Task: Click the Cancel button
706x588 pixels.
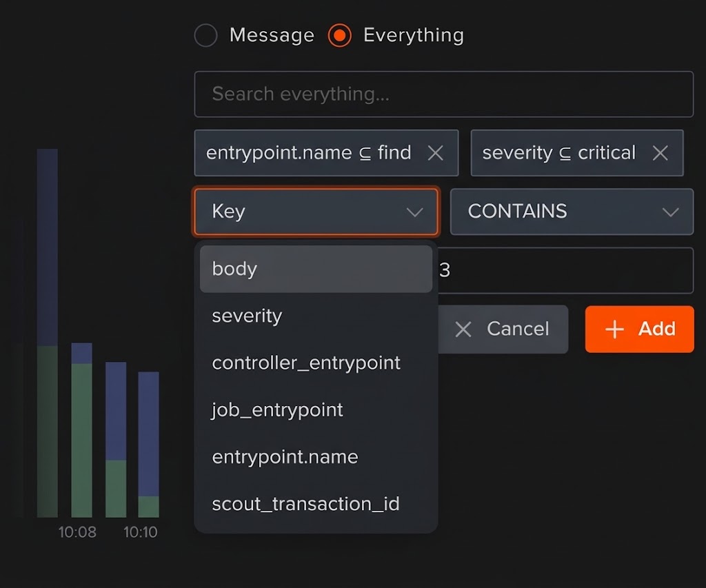Action: tap(502, 329)
